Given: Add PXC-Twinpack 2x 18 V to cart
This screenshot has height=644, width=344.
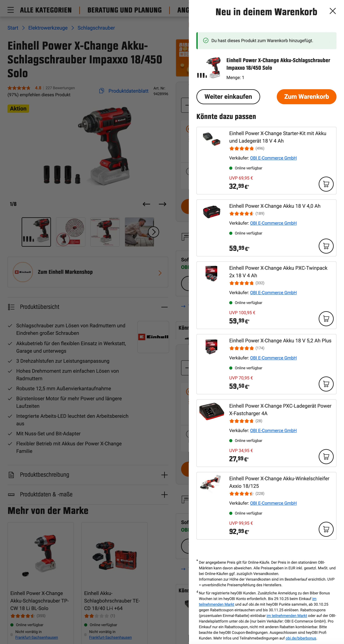Looking at the screenshot, I should [x=326, y=319].
